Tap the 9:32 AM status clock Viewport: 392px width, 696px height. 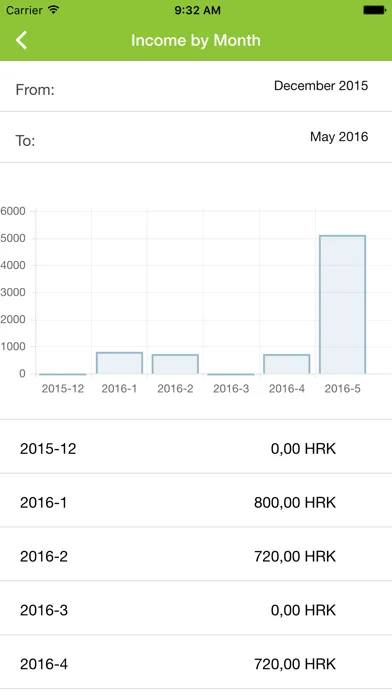click(197, 10)
